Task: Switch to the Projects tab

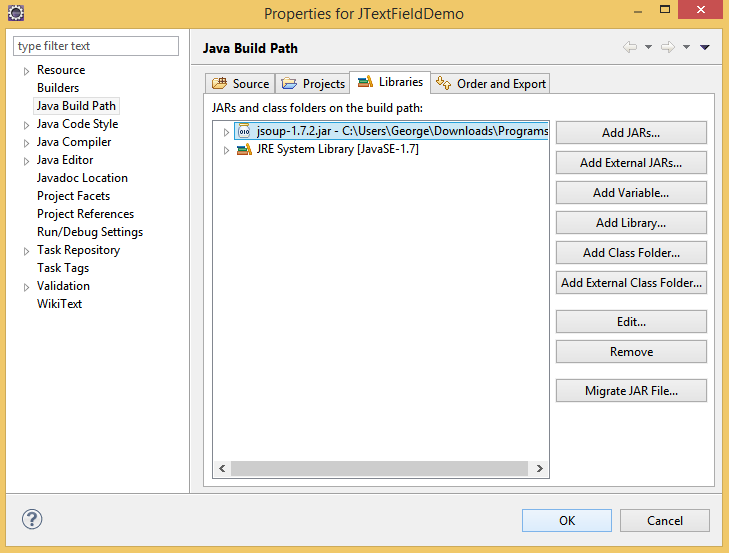Action: [x=313, y=84]
